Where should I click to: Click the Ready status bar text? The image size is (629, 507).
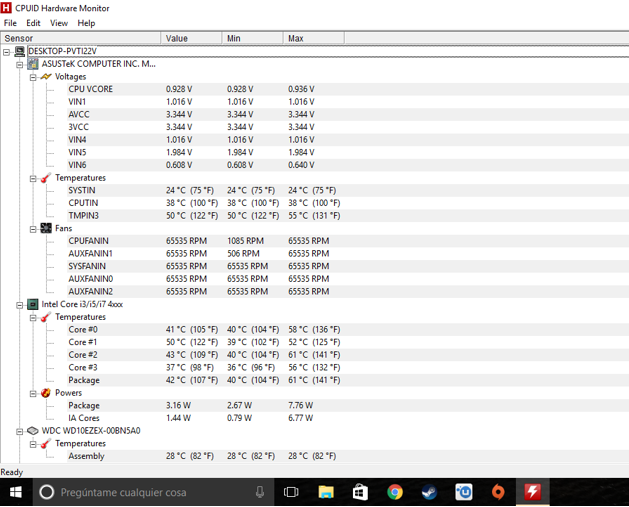point(12,472)
